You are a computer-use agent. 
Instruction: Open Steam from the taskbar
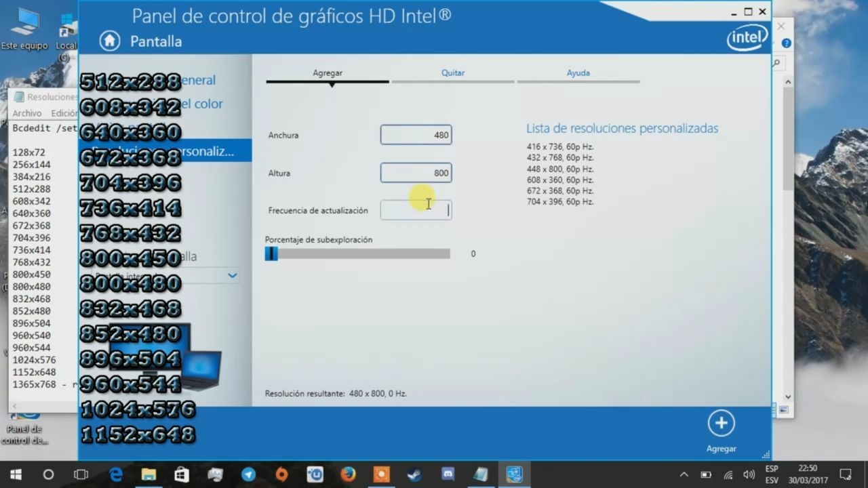pyautogui.click(x=414, y=474)
